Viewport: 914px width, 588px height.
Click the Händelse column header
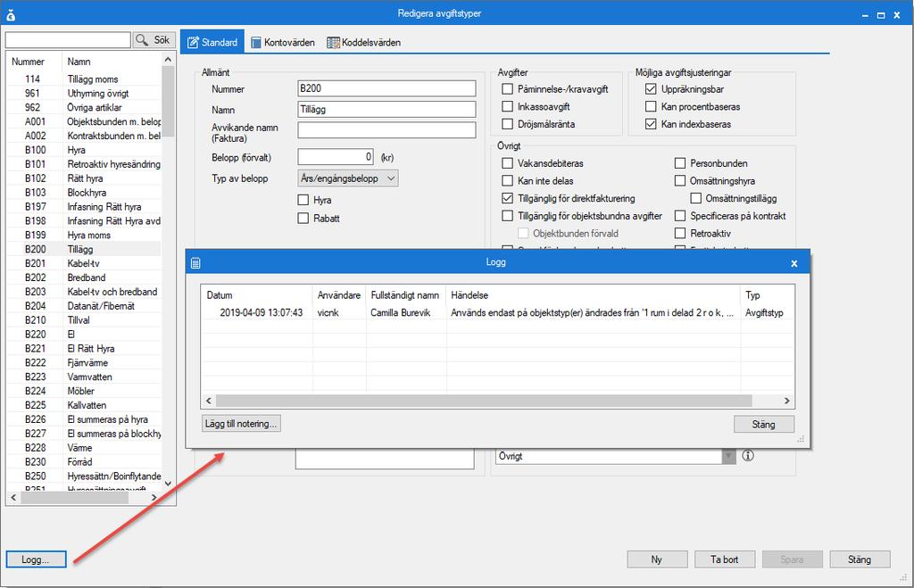point(594,295)
